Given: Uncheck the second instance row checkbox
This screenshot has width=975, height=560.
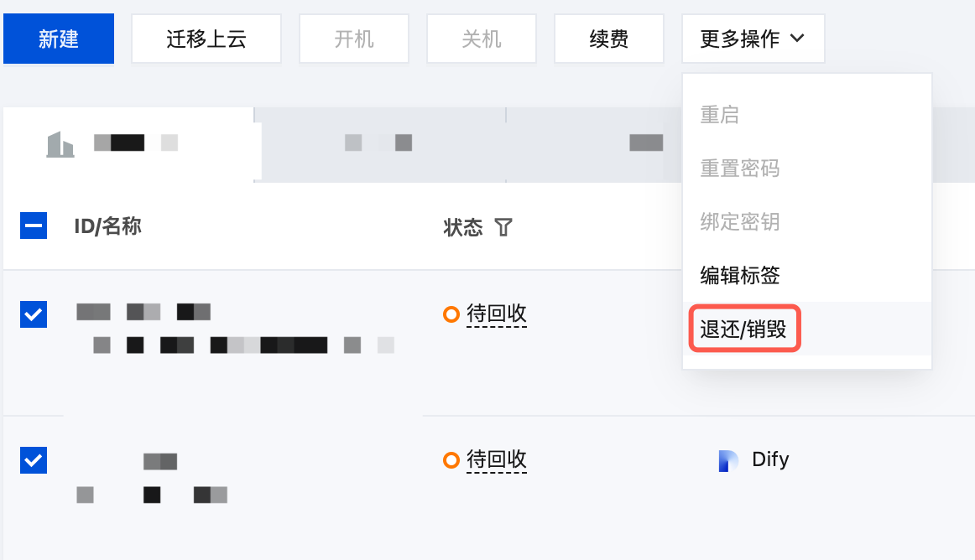Looking at the screenshot, I should point(34,460).
